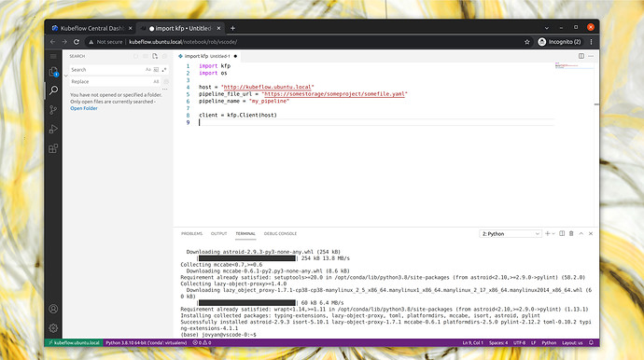Toggle search details with the ellipsis
The height and width of the screenshot is (360, 644).
pos(164,90)
